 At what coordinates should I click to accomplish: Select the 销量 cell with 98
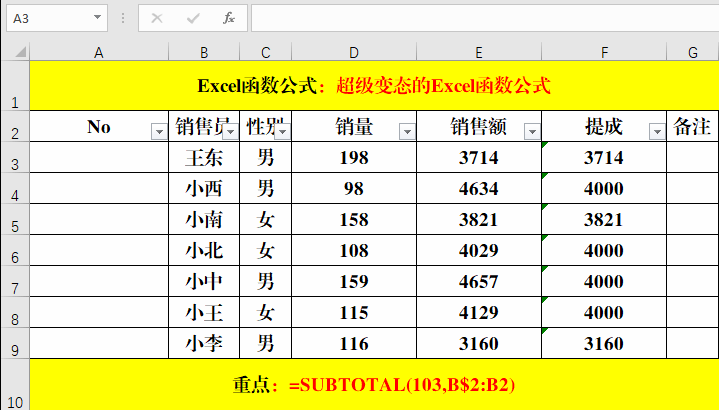click(x=354, y=188)
